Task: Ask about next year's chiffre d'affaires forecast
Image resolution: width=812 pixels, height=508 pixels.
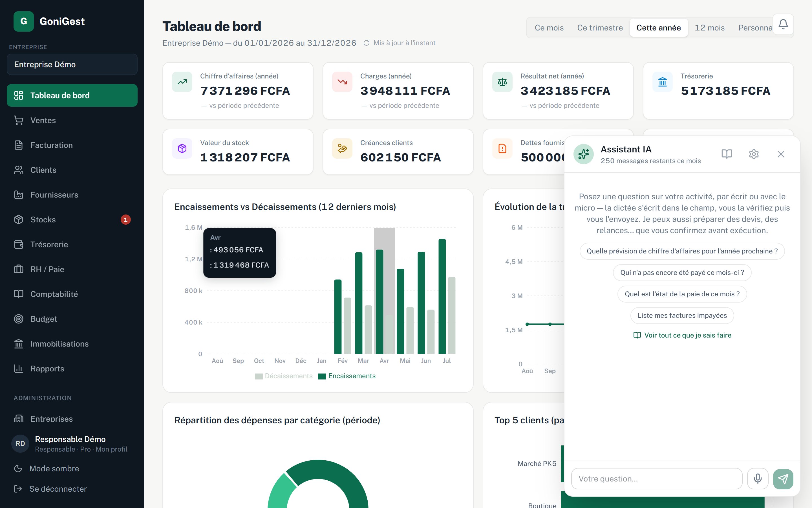Action: (682, 251)
